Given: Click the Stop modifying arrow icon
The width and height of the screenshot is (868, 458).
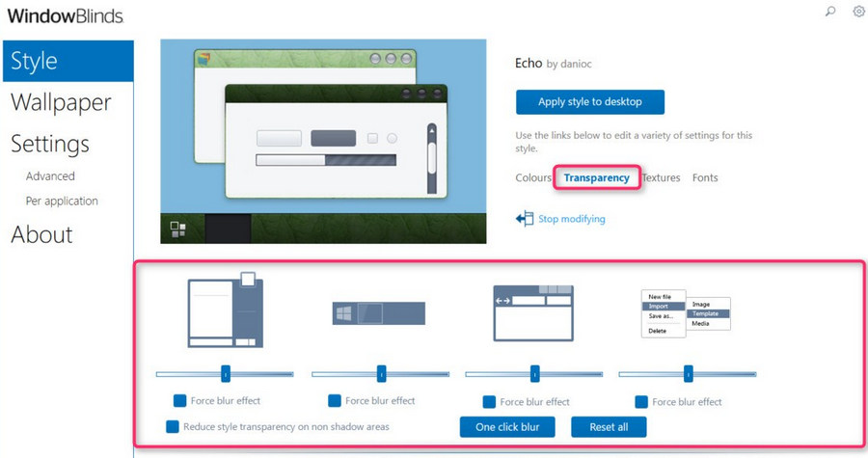Looking at the screenshot, I should [x=525, y=219].
